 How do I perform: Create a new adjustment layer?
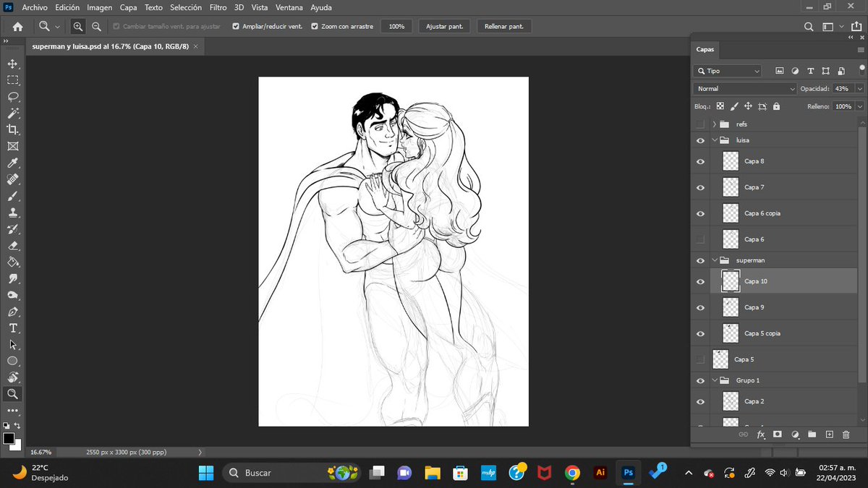pos(795,435)
